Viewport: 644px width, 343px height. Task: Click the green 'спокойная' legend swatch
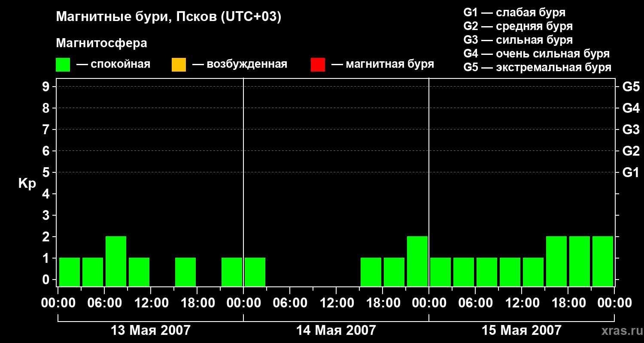(63, 65)
